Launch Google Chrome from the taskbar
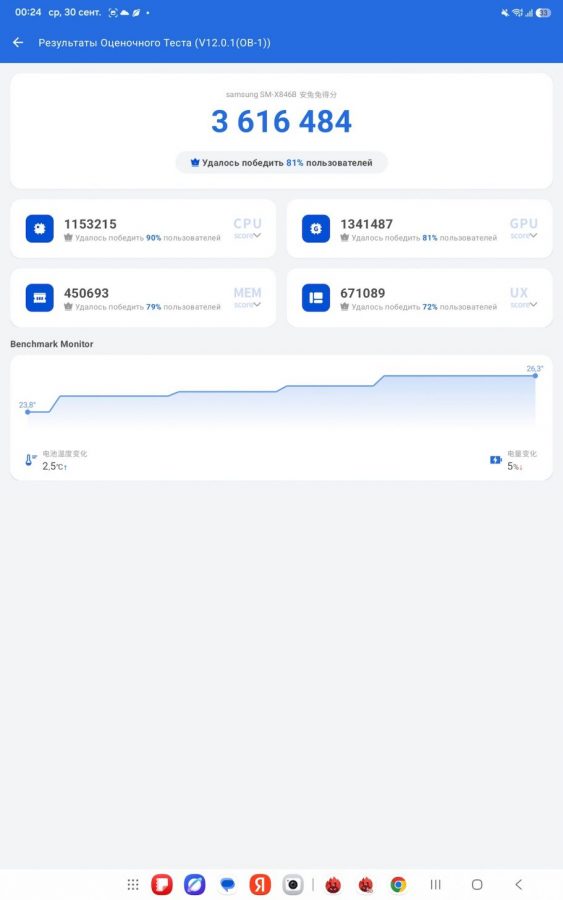This screenshot has height=900, width=563. (x=398, y=885)
